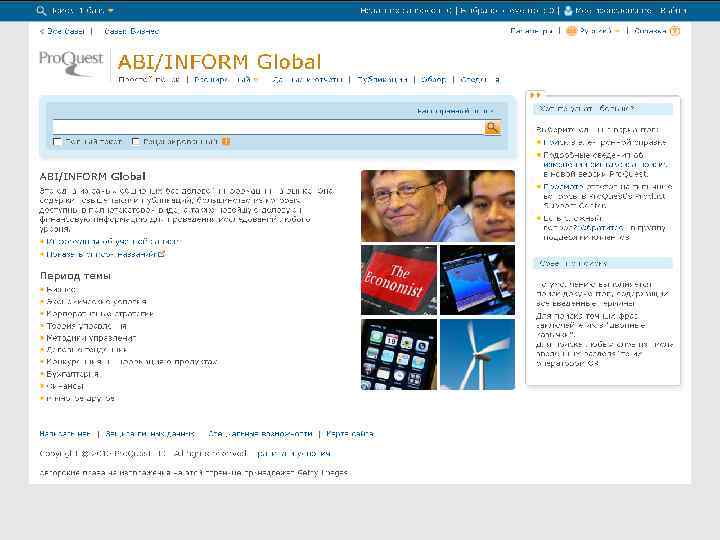Click Advanced search link above search field
This screenshot has height=540, width=720.
454,111
